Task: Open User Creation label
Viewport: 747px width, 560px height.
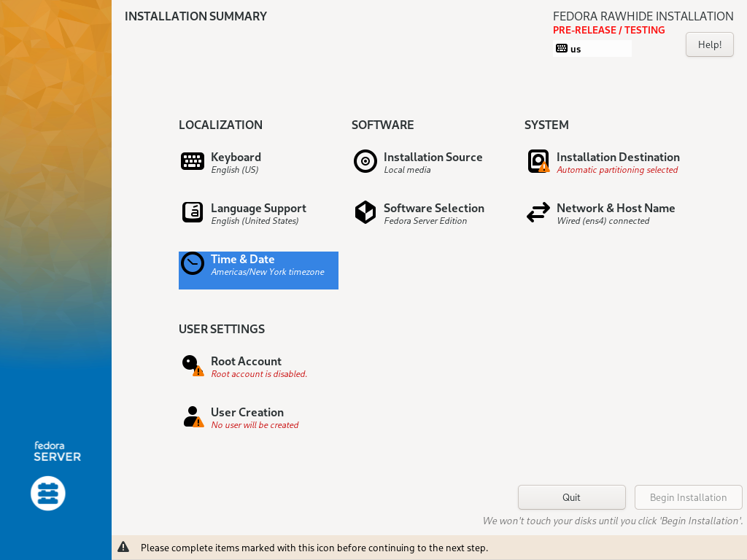Action: point(247,413)
